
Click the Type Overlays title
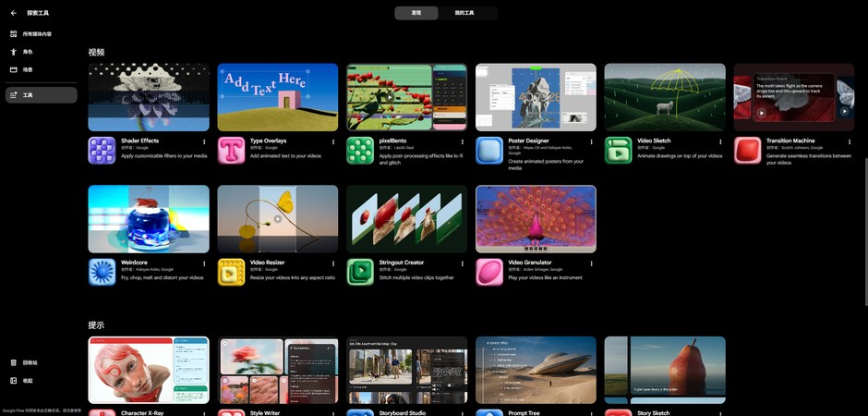269,141
